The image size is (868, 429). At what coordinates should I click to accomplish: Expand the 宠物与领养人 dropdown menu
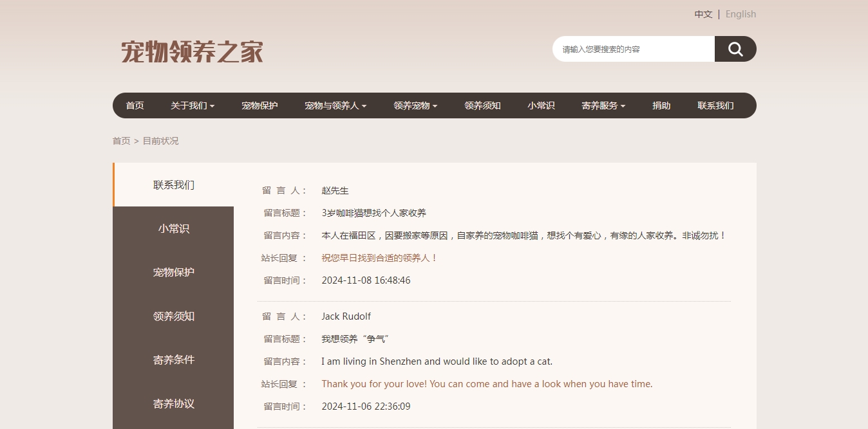click(x=335, y=105)
